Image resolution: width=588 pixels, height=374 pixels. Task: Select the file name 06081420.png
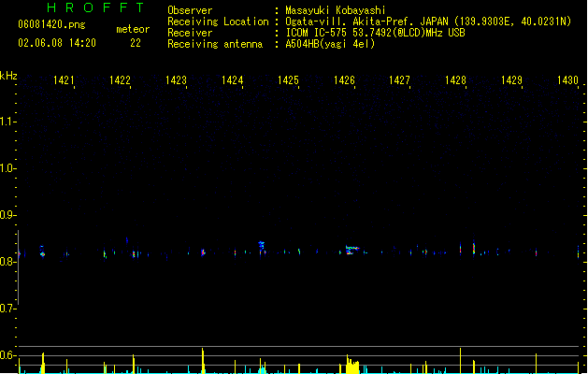51,24
